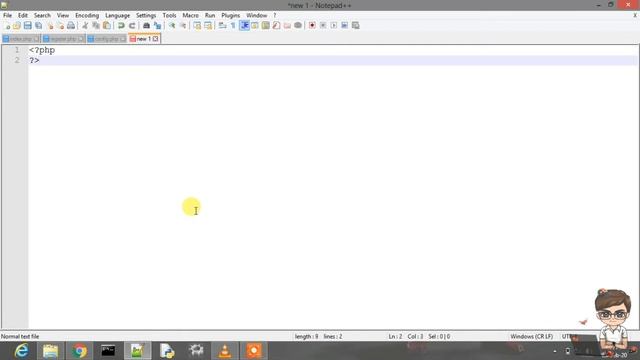Open the user defined language icon

tap(255, 25)
